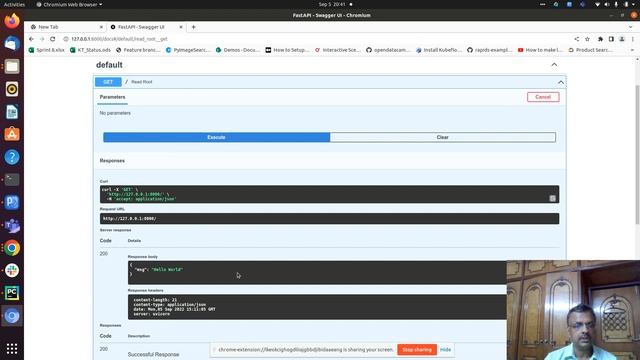
Task: Open the Product Search bookmark
Action: pyautogui.click(x=590, y=50)
